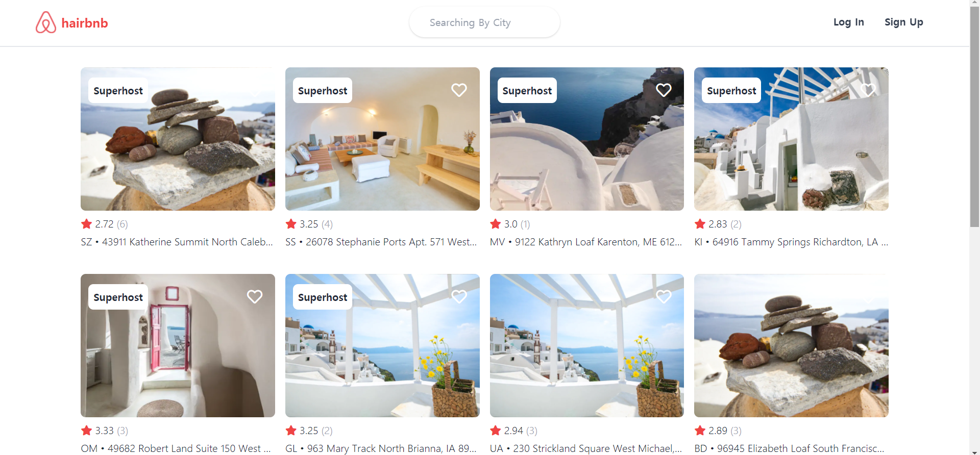Click heart icon on Strickland Square listing

tap(664, 297)
